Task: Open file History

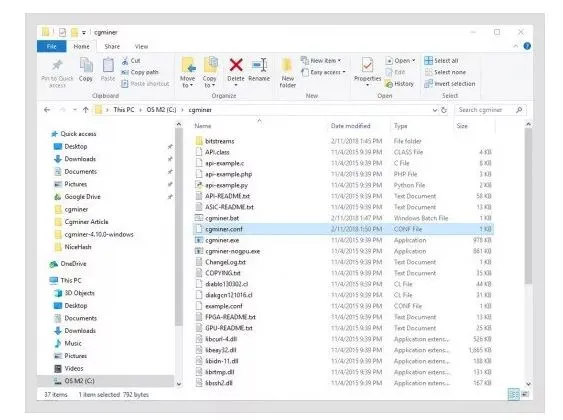Action: pos(400,84)
